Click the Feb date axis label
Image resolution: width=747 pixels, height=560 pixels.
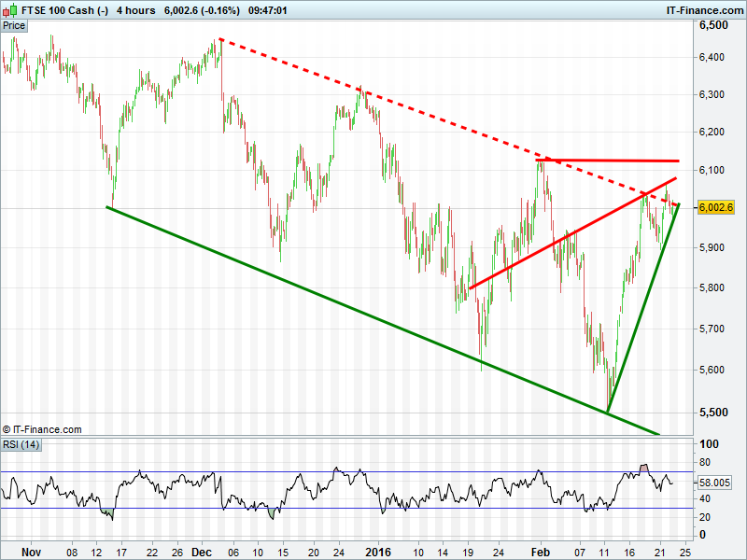point(541,553)
